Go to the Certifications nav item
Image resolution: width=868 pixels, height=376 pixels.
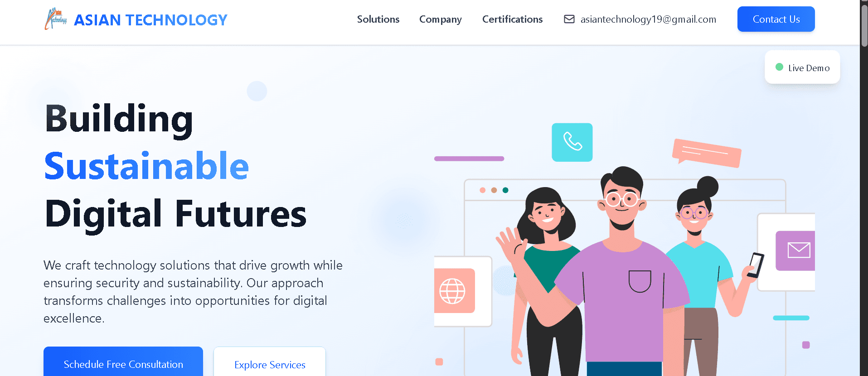coord(512,19)
